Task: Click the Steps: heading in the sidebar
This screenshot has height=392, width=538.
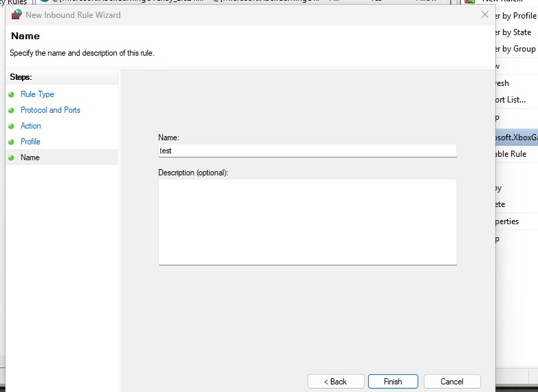Action: click(x=21, y=77)
